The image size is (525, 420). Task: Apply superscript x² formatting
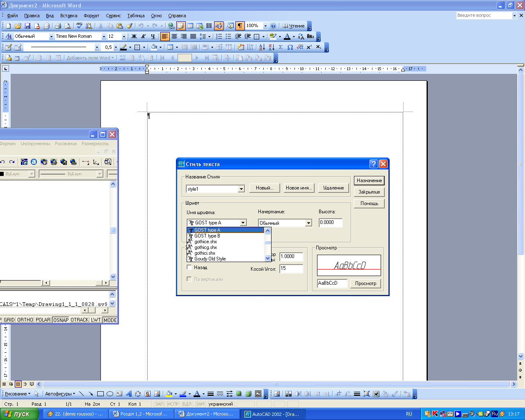pyautogui.click(x=309, y=47)
